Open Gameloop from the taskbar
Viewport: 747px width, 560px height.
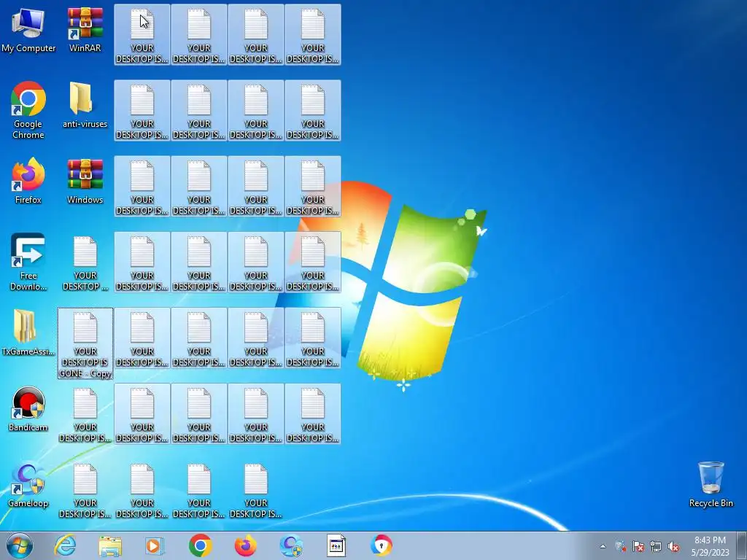pyautogui.click(x=291, y=545)
